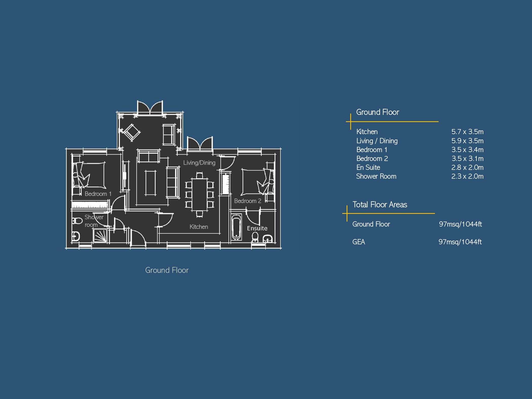
Task: Click the '3.5 x 3.4m' dimension value
Action: point(467,150)
